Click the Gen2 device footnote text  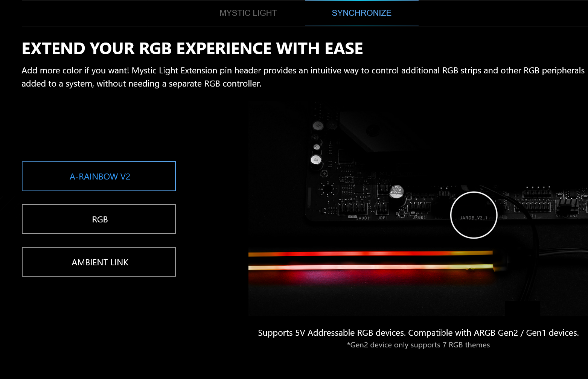[x=418, y=345]
